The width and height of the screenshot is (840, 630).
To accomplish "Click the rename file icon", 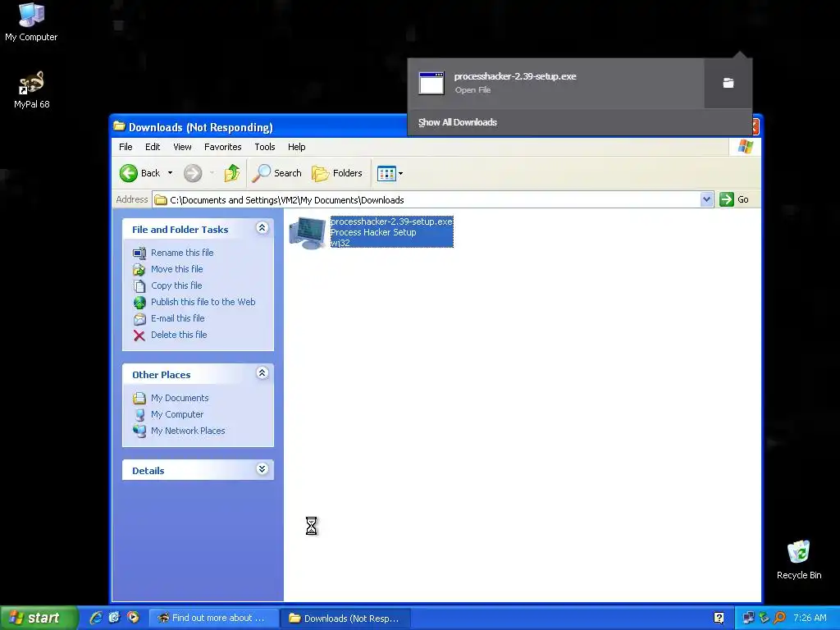I will click(139, 253).
